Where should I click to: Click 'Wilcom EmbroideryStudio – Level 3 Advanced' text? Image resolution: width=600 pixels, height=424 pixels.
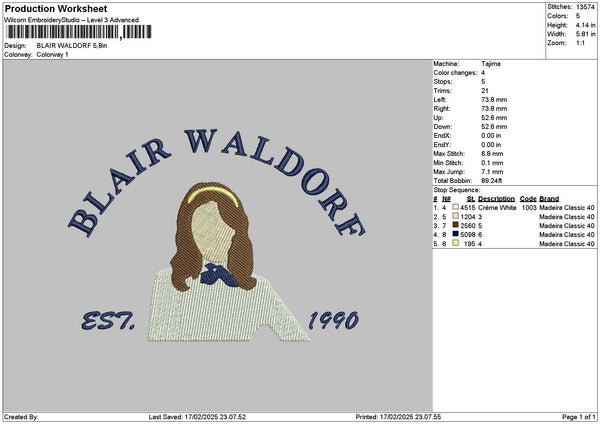[72, 20]
